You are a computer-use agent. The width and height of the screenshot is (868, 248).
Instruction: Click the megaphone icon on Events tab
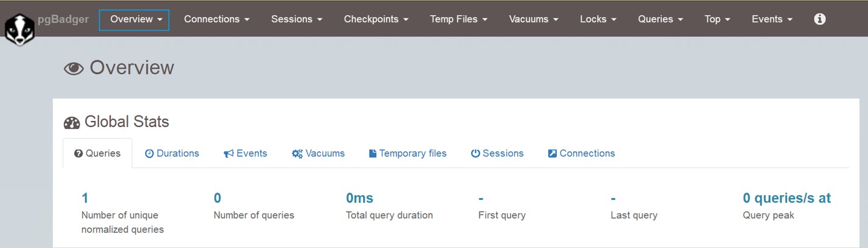pos(229,154)
